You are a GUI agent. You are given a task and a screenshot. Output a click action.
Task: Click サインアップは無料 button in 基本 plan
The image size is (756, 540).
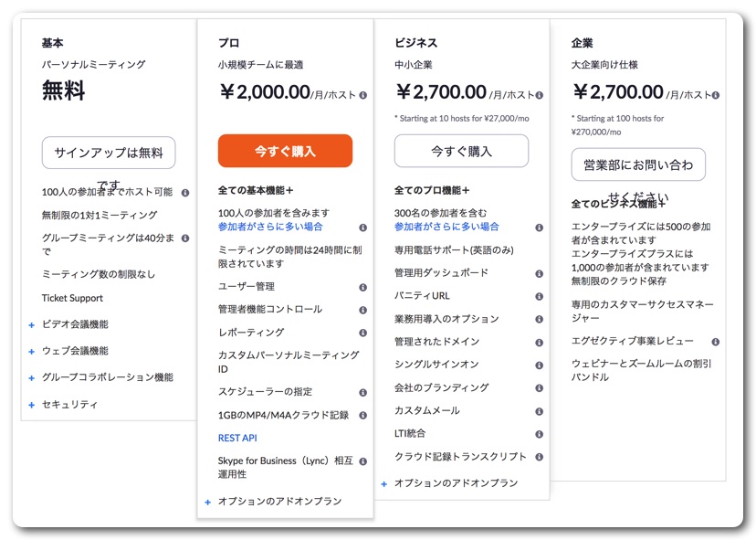tap(109, 153)
